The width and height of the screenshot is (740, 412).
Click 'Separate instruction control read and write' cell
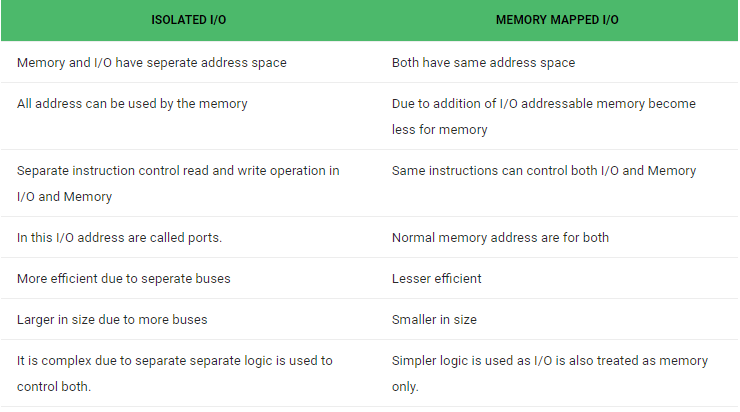(x=178, y=171)
